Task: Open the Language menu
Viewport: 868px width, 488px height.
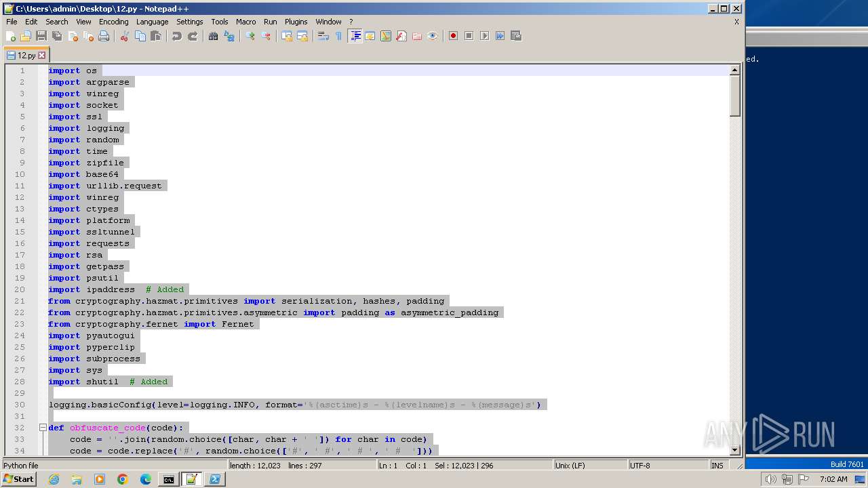Action: click(x=153, y=22)
